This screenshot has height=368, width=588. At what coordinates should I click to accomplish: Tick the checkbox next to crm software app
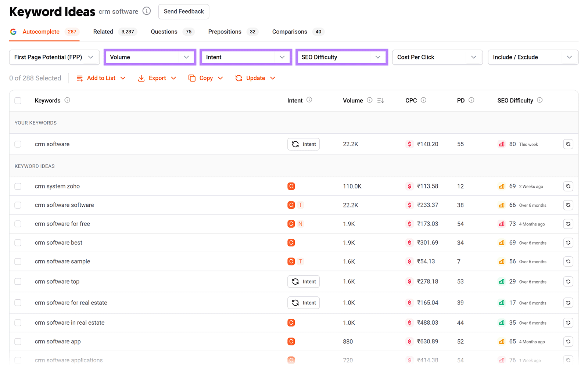point(18,342)
